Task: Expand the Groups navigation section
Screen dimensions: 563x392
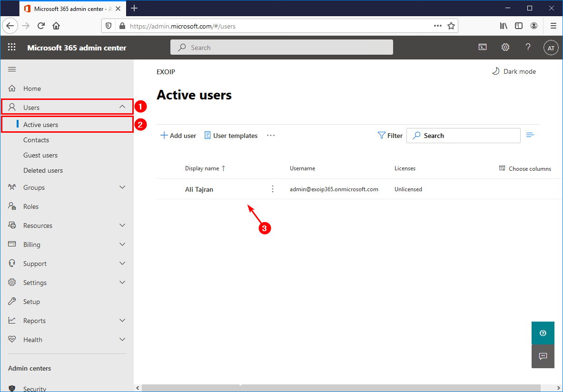Action: (x=122, y=187)
